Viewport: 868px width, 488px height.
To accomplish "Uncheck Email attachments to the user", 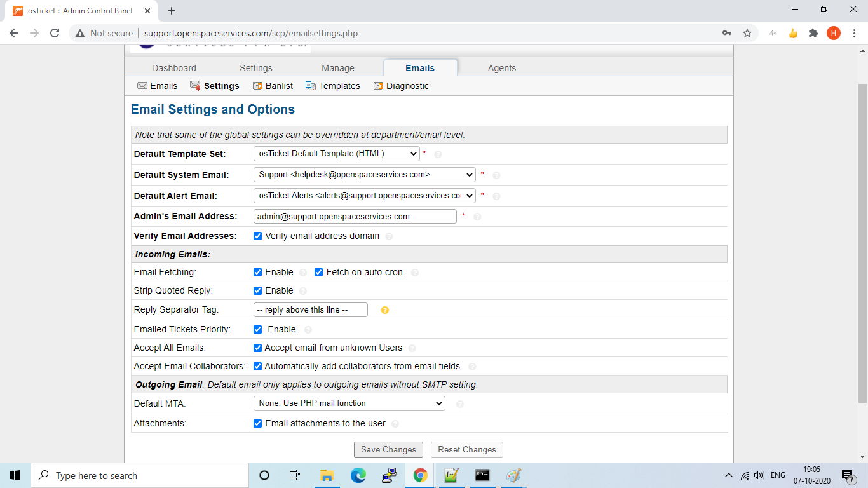I will 257,423.
